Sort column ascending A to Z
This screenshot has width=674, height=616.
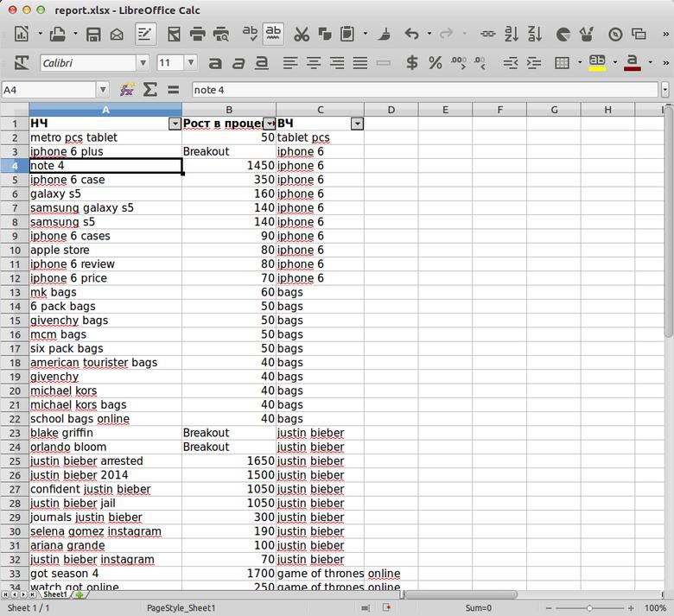[x=511, y=34]
